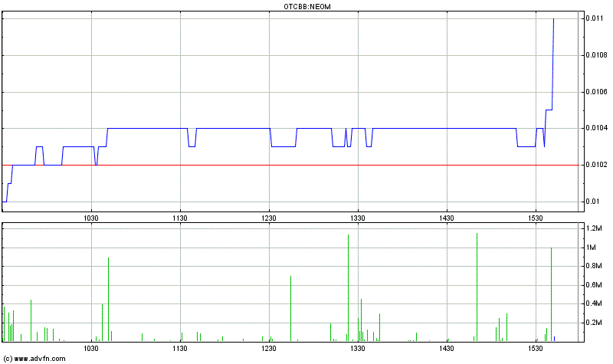Click the (c) www.advfn.com copyright text
The height and width of the screenshot is (364, 613).
34,359
